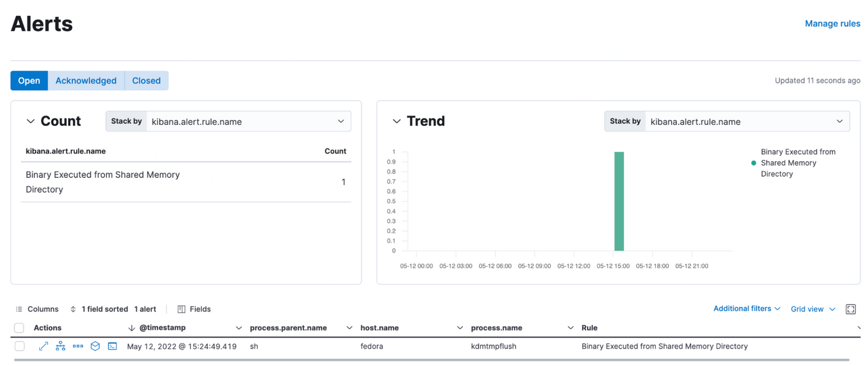Collapse the Trend panel chevron
The image size is (868, 366).
pyautogui.click(x=397, y=121)
